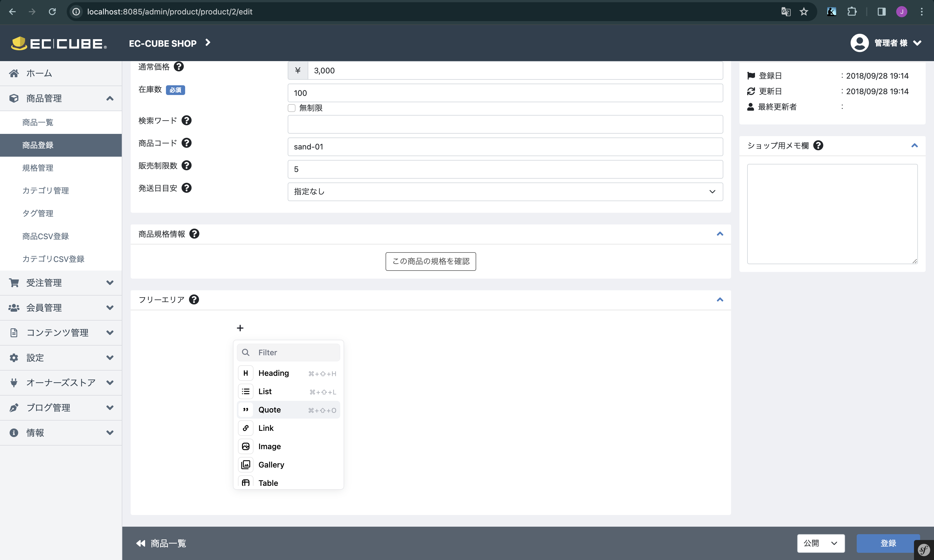Click the Heading block icon

coord(245,373)
